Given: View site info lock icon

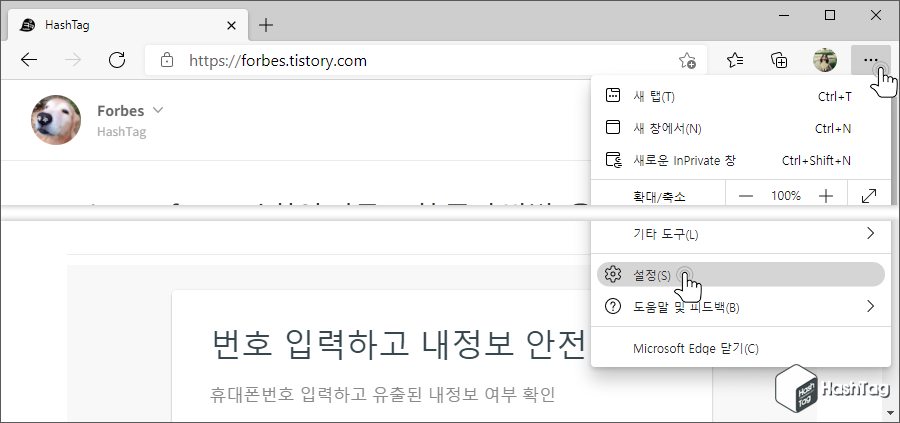Looking at the screenshot, I should click(x=166, y=60).
